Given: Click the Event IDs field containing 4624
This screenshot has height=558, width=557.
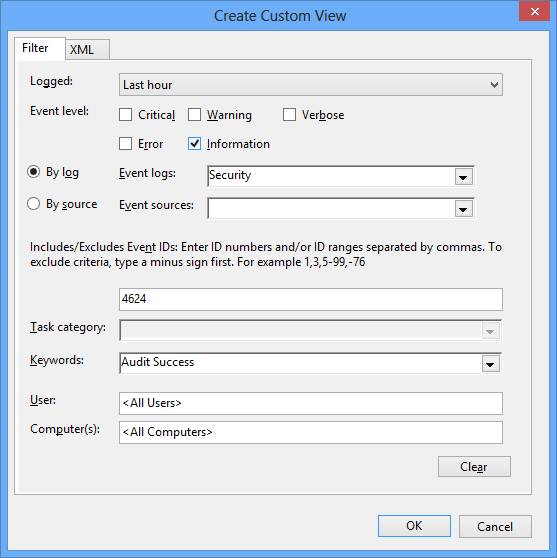Looking at the screenshot, I should point(311,299).
